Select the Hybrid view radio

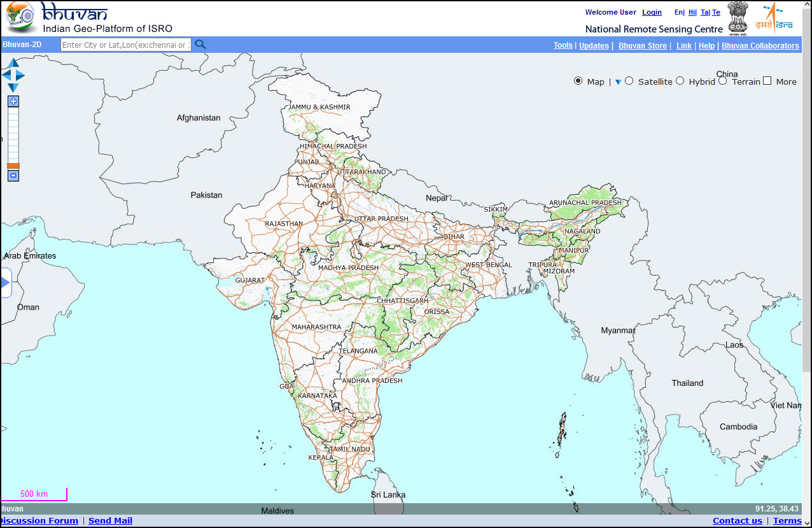point(680,81)
